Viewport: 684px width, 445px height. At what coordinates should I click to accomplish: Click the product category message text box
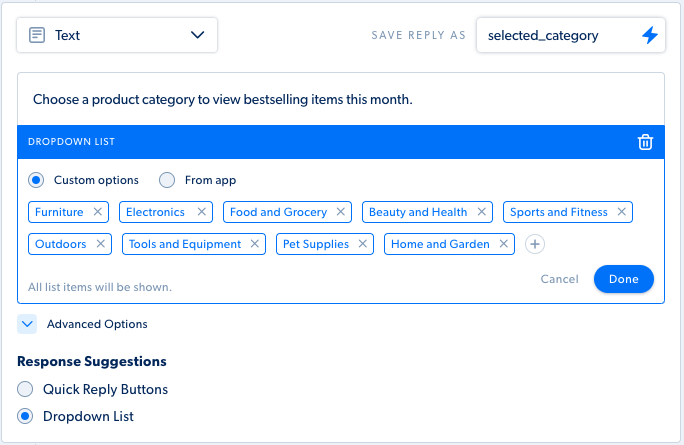pos(341,99)
